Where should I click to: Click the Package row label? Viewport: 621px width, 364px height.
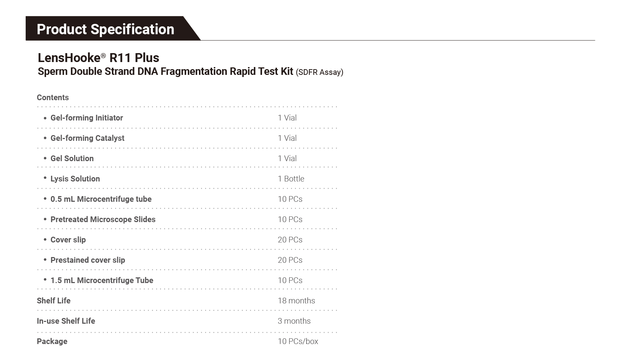click(x=52, y=341)
